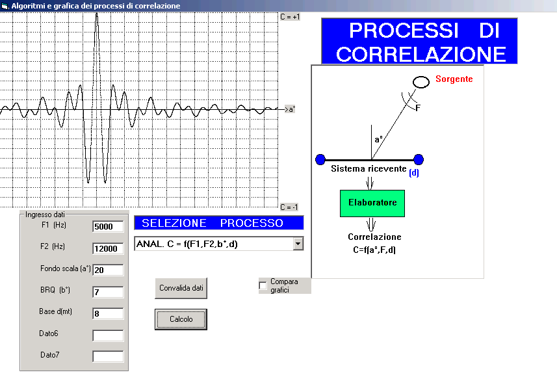Click the 'Convalida dati' button

point(181,288)
